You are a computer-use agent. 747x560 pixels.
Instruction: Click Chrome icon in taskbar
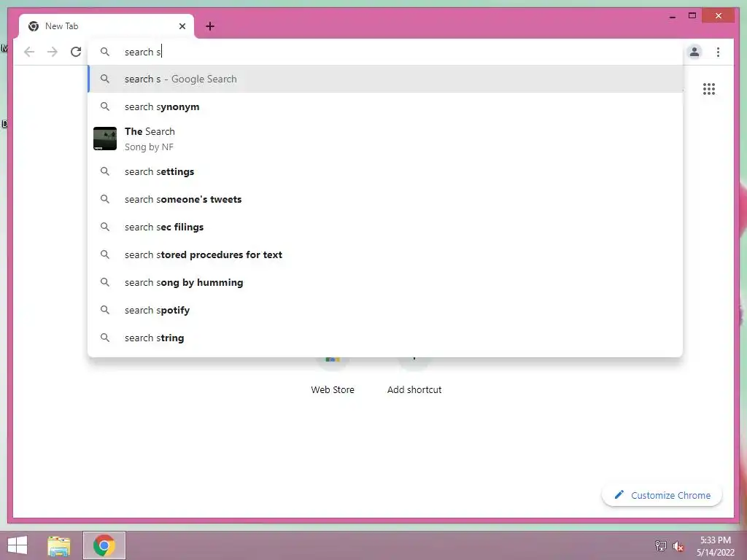pyautogui.click(x=104, y=545)
